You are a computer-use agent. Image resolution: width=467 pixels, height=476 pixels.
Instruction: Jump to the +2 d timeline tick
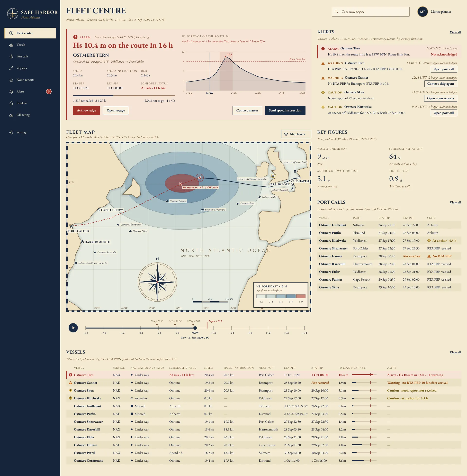tap(232, 328)
